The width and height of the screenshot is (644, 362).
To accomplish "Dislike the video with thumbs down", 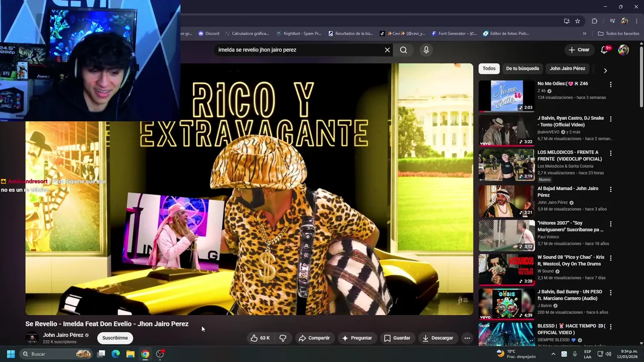I will [x=283, y=338].
